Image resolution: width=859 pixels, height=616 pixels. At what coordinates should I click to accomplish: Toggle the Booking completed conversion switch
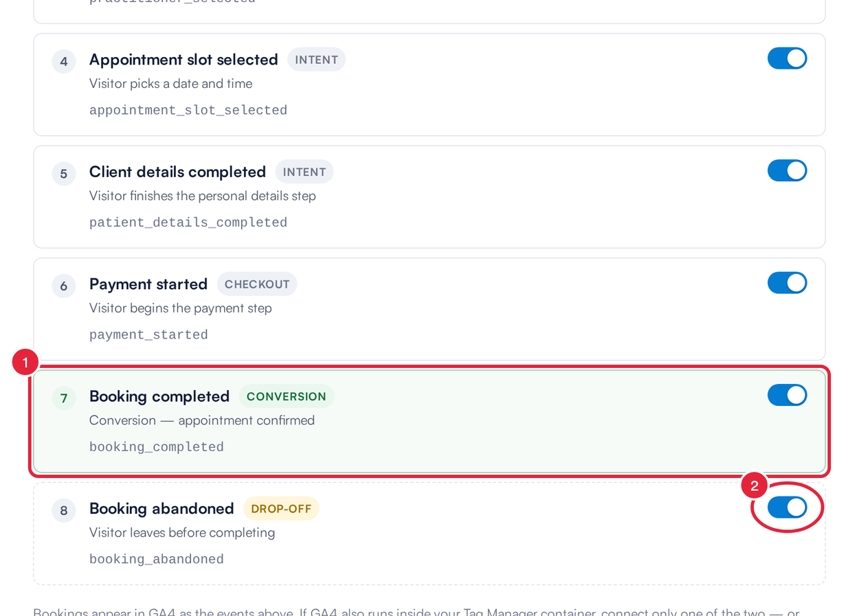point(787,395)
